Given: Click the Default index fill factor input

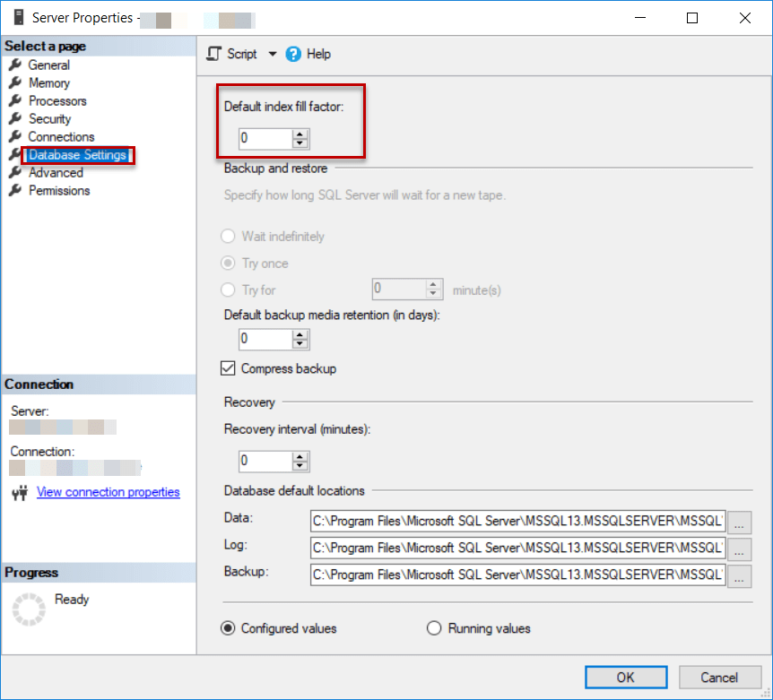Looking at the screenshot, I should coord(265,138).
